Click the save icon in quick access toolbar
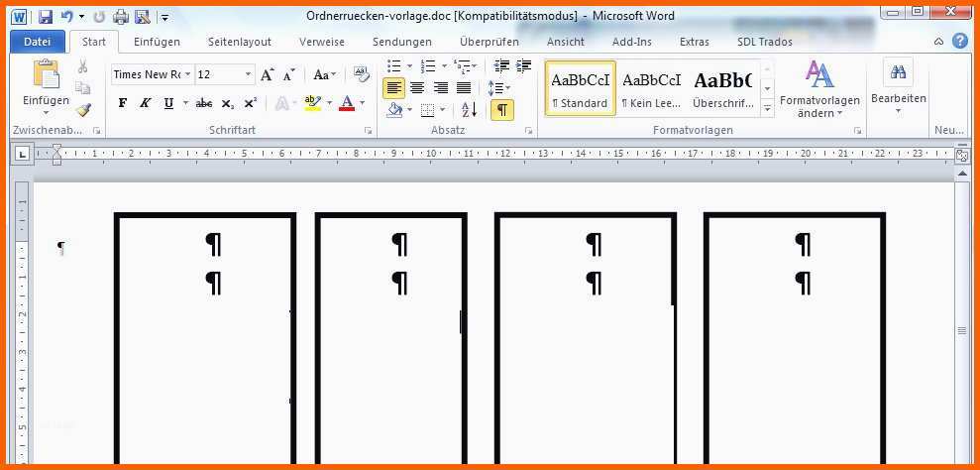Image resolution: width=980 pixels, height=470 pixels. pyautogui.click(x=46, y=17)
